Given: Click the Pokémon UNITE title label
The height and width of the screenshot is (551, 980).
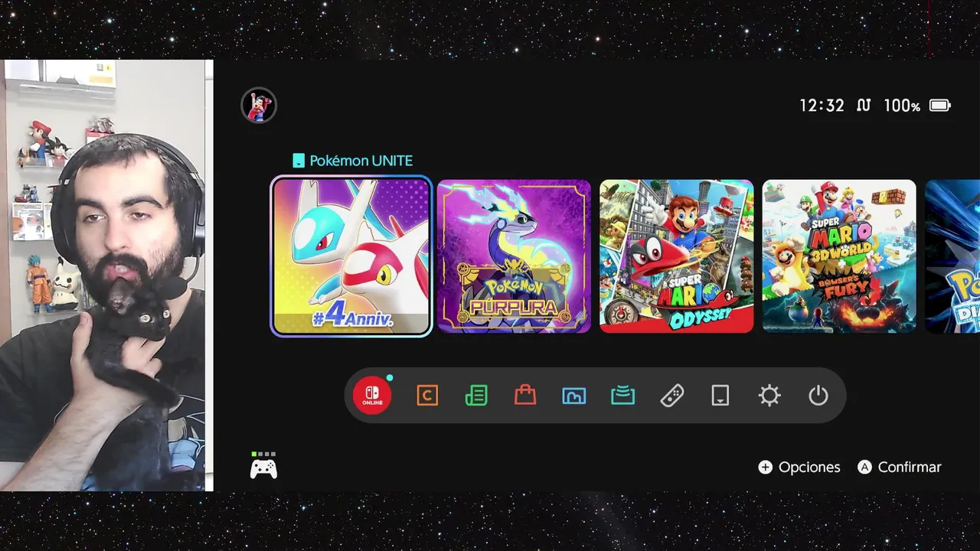Looking at the screenshot, I should pos(361,161).
